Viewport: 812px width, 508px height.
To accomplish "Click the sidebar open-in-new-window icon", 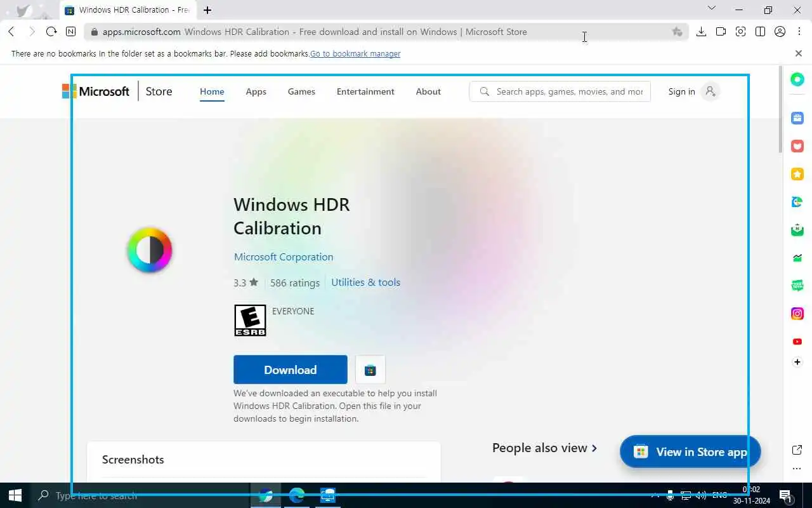I will click(797, 450).
